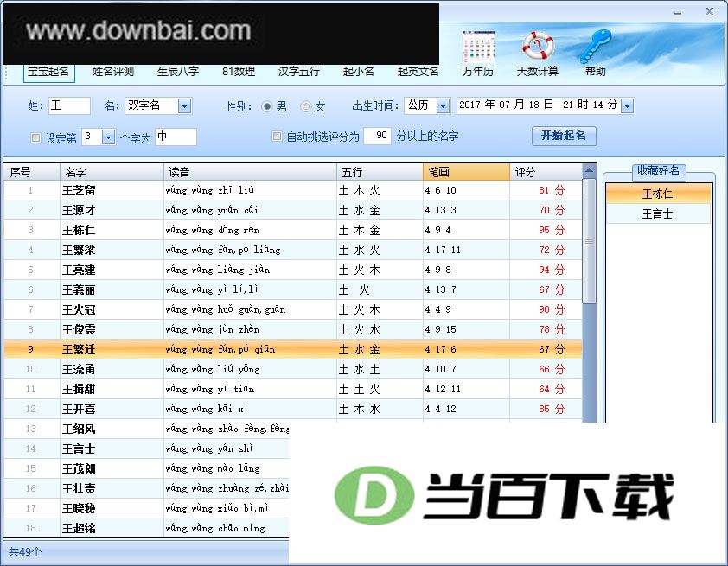This screenshot has width=728, height=566.
Task: Select the 男 gender radio button
Action: (267, 106)
